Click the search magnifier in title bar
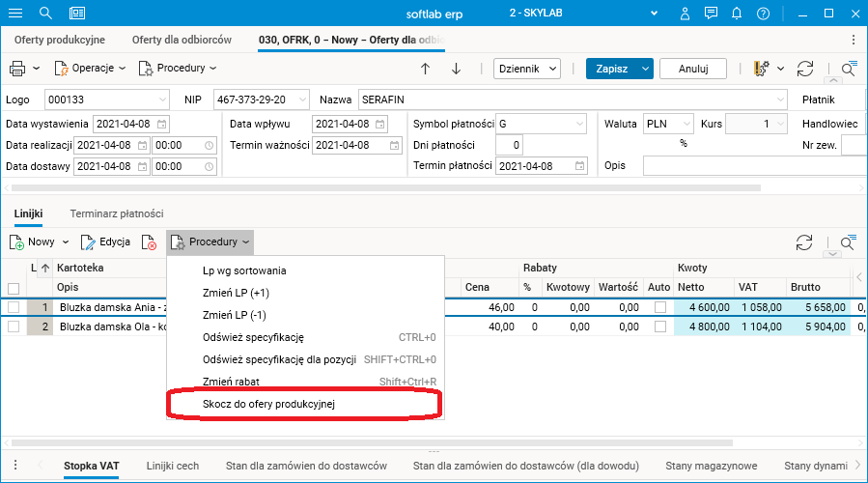The width and height of the screenshot is (868, 483). point(46,14)
